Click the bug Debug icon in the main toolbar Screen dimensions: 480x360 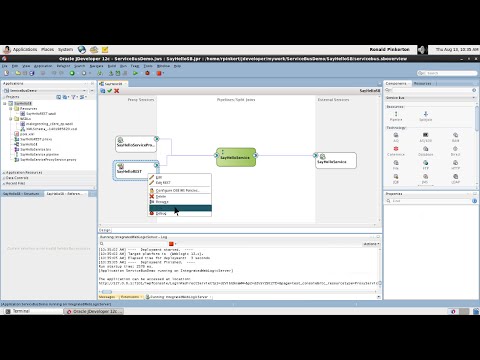[147, 73]
